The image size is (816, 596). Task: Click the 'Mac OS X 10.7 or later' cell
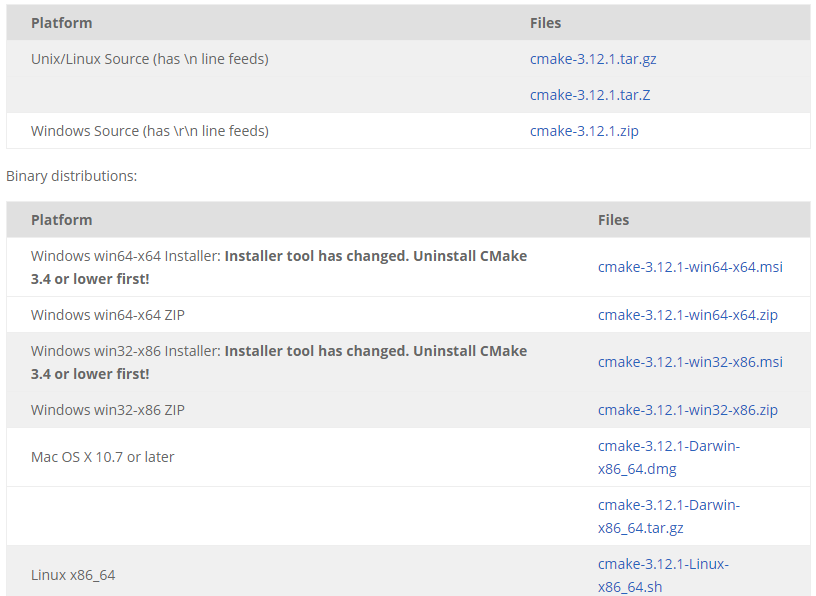[102, 457]
